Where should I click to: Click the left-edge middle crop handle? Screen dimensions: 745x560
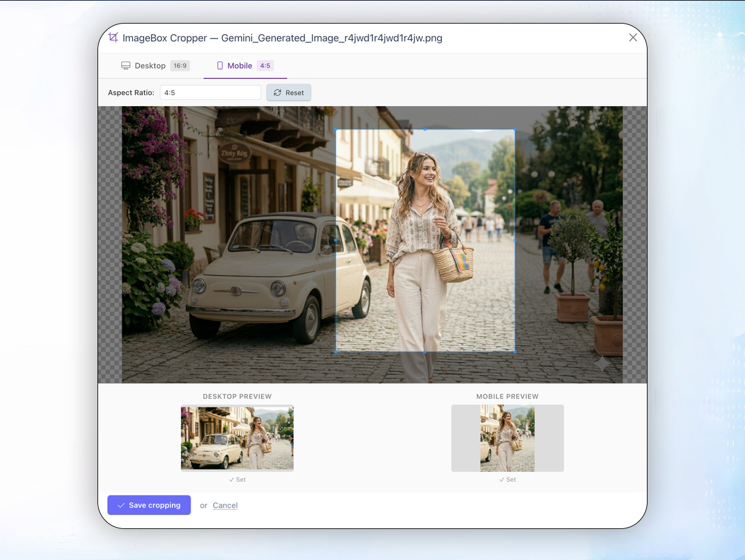[x=336, y=240]
